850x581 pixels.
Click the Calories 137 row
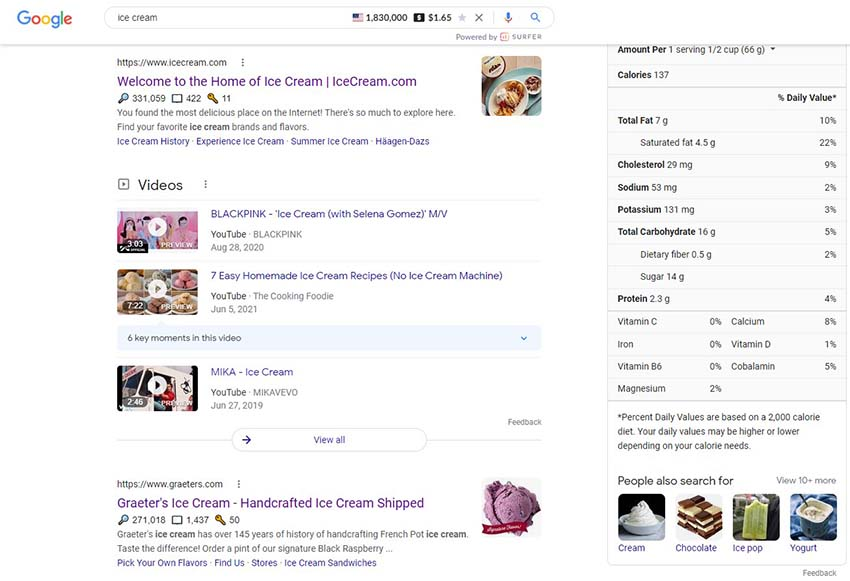(726, 75)
